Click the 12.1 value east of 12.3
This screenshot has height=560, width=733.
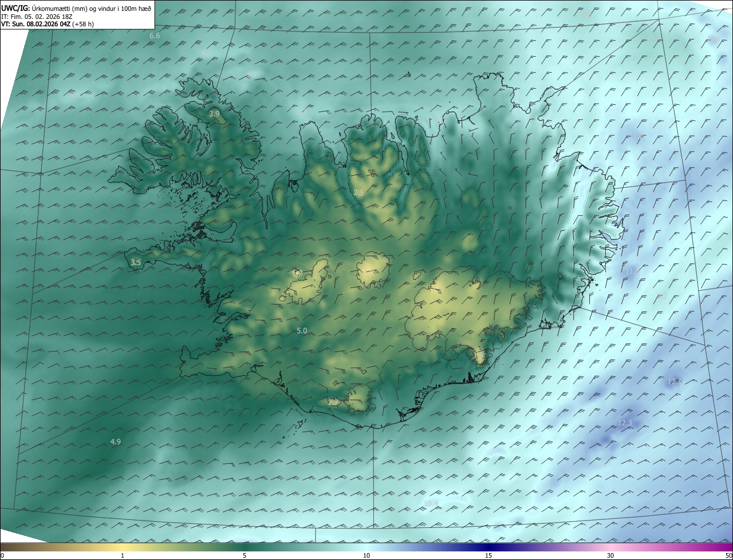(674, 382)
